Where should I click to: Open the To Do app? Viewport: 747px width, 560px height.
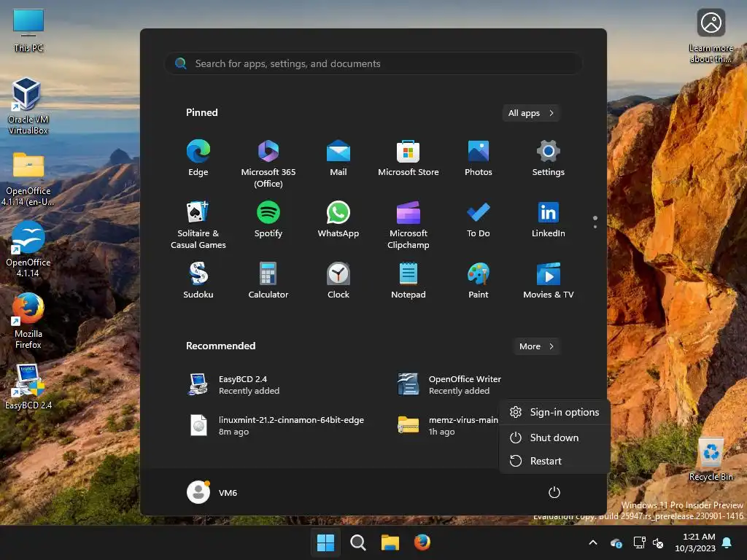click(x=479, y=220)
